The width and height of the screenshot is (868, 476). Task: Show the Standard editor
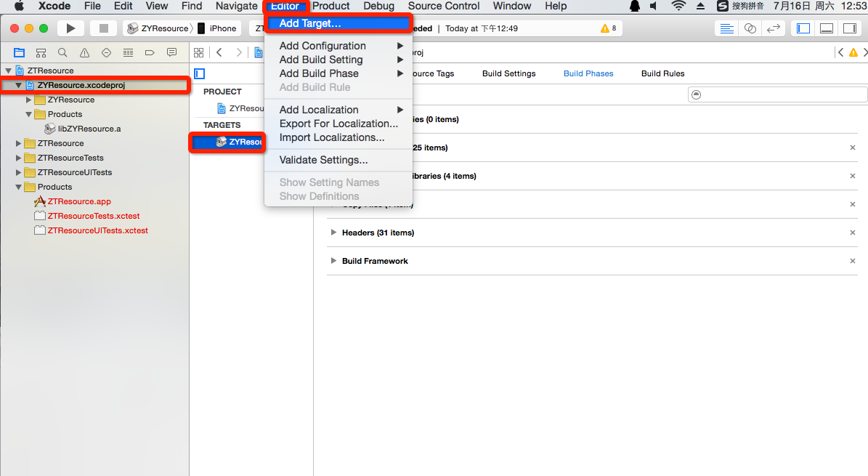pos(727,28)
